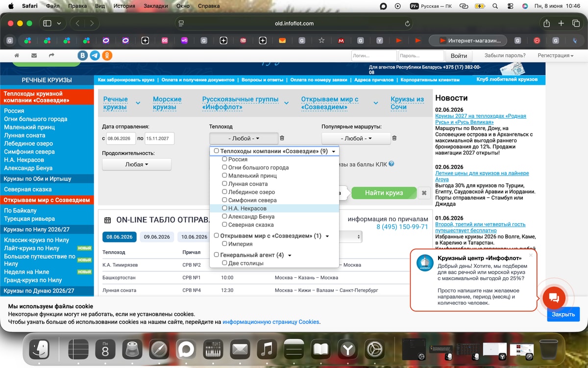
Task: Open the Odnoklassniki social icon
Action: pyautogui.click(x=107, y=55)
